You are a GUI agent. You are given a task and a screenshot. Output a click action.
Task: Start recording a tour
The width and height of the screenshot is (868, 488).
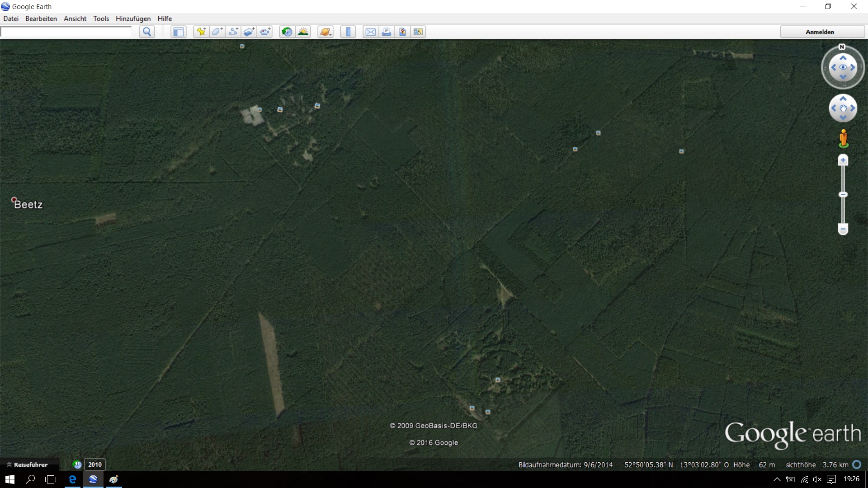(x=265, y=32)
